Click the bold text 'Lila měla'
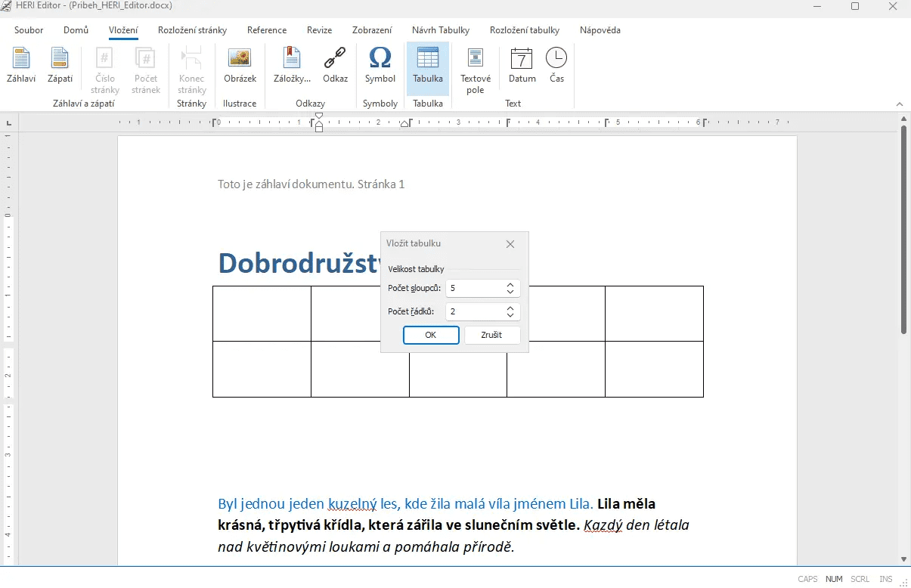The width and height of the screenshot is (911, 588). [626, 504]
